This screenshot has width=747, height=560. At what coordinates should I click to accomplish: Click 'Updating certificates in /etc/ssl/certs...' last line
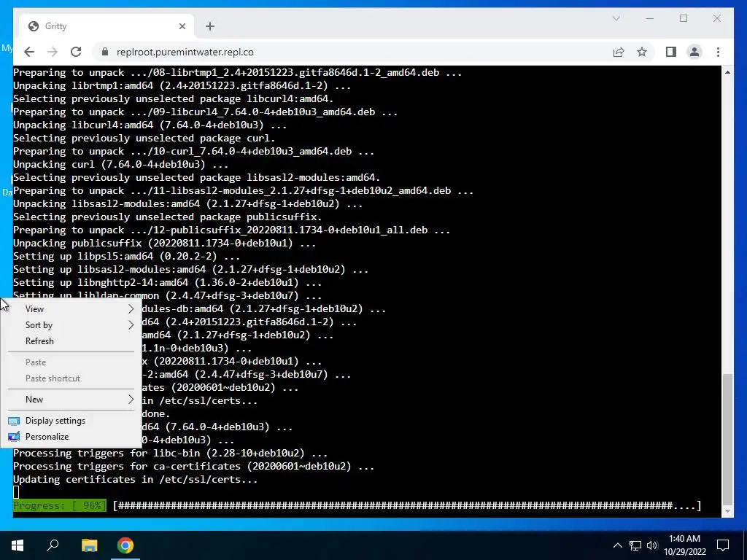(x=135, y=480)
